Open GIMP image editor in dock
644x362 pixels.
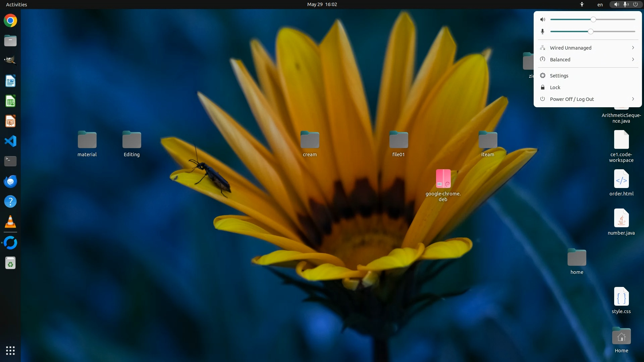pos(10,60)
